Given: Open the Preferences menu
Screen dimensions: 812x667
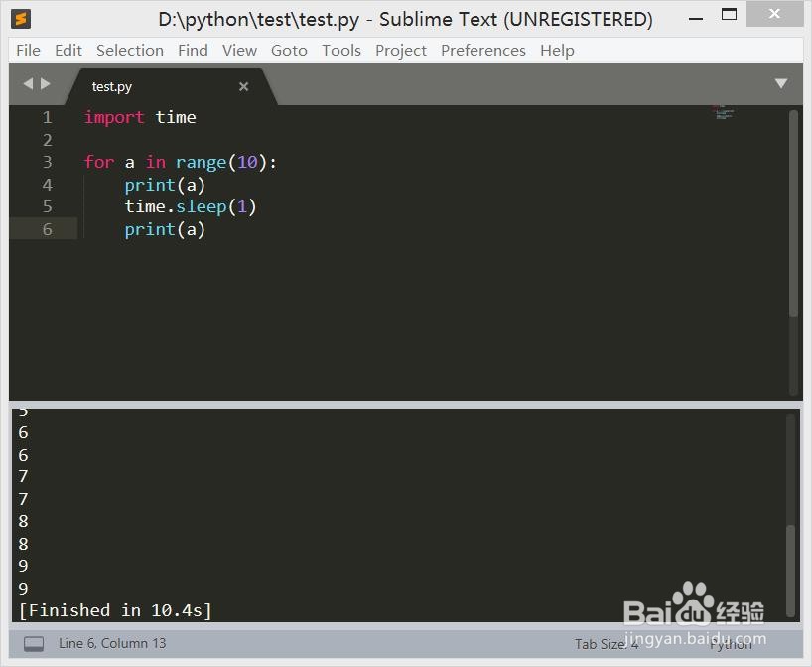Looking at the screenshot, I should [x=482, y=50].
